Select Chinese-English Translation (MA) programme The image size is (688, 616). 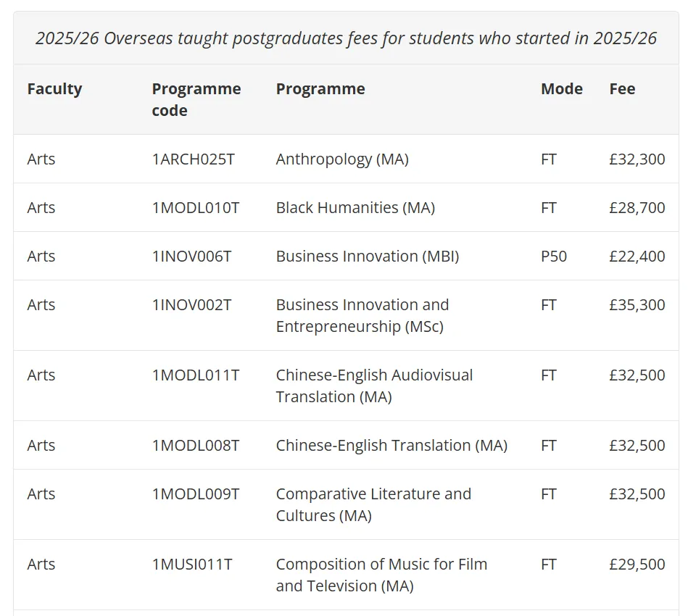[x=391, y=446]
